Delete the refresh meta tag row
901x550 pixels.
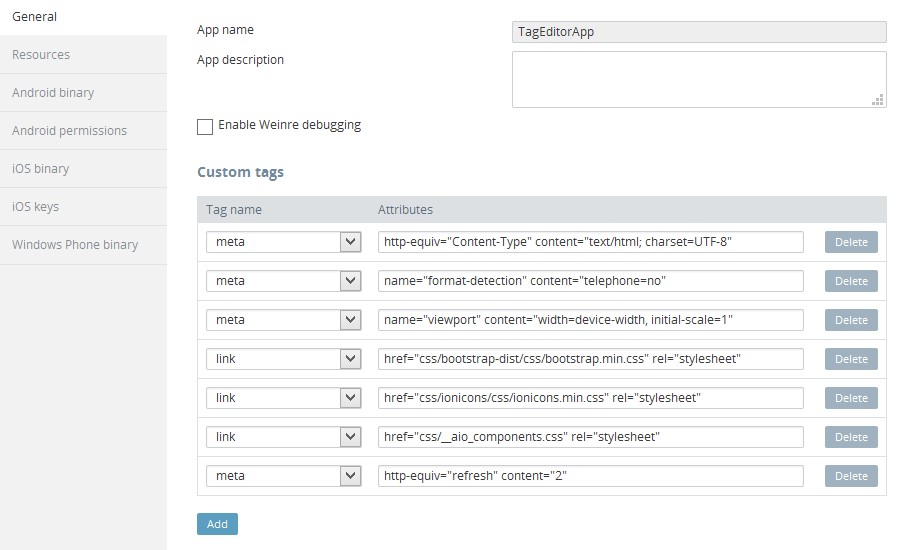click(851, 476)
